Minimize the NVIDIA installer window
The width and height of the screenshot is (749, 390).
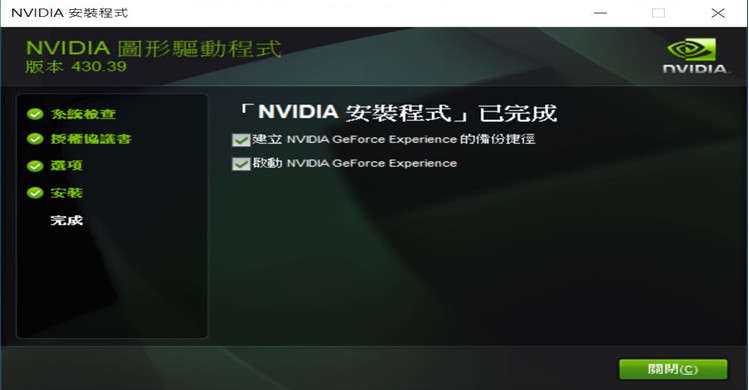coord(600,13)
